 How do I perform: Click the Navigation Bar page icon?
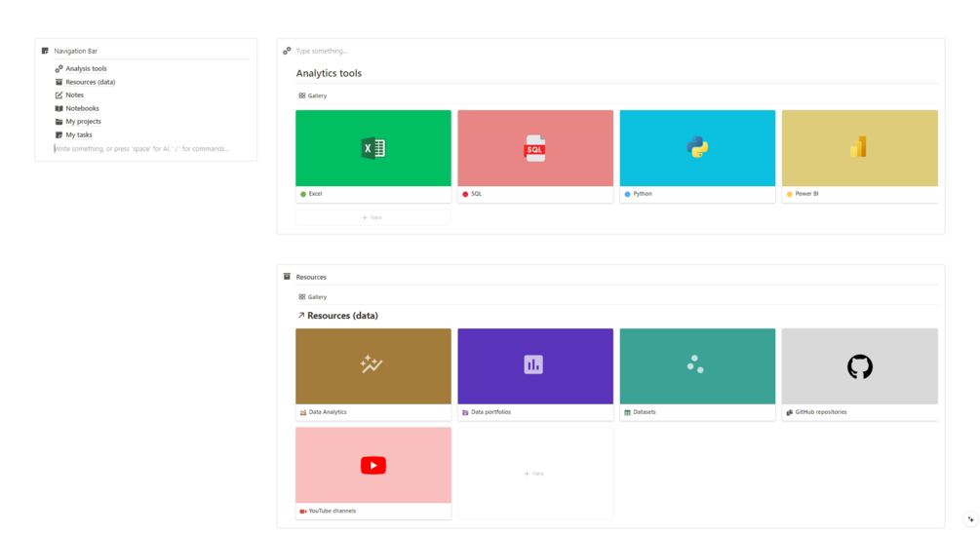[x=45, y=51]
